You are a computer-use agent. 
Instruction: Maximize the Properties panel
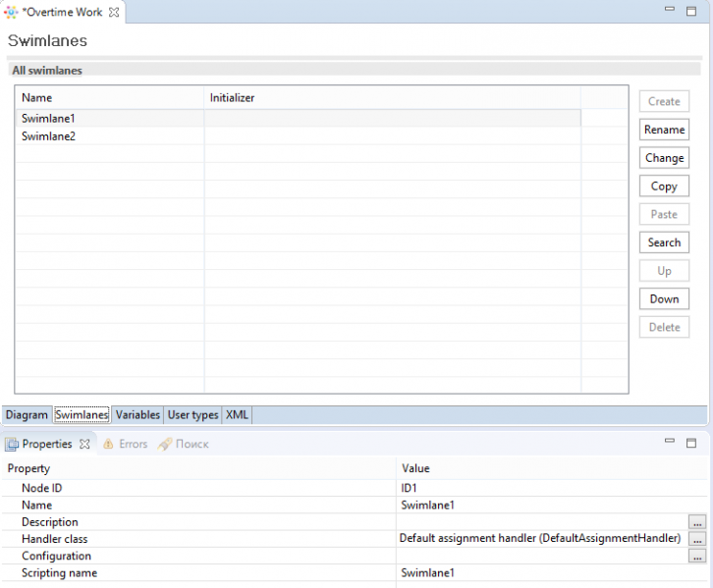coord(690,443)
